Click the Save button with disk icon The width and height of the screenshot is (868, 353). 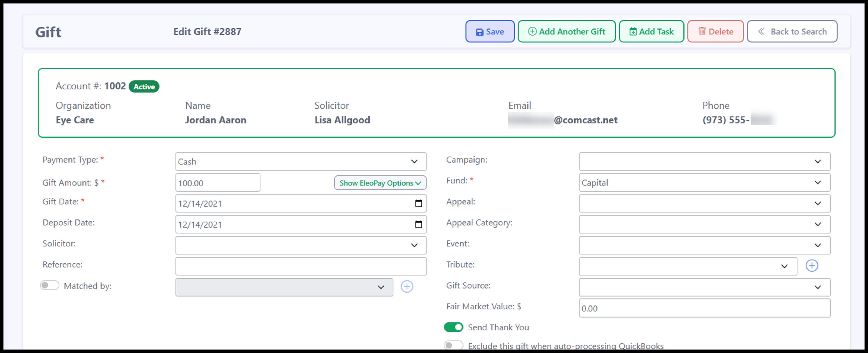pos(490,31)
